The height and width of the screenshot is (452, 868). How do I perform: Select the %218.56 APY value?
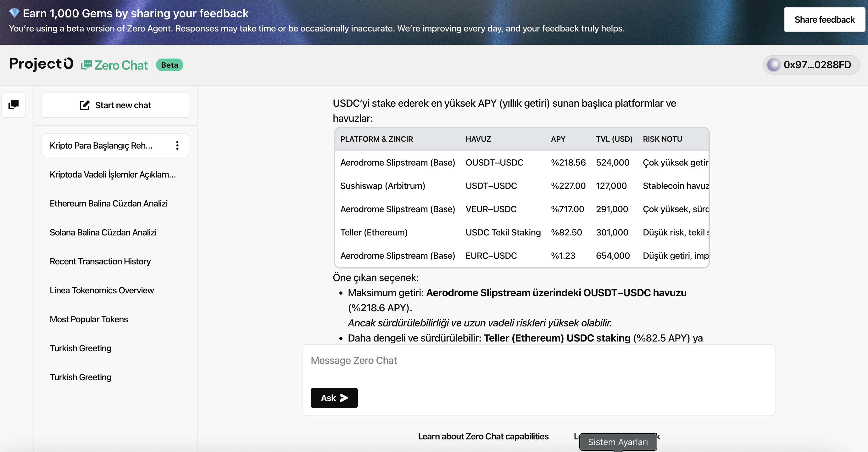click(568, 163)
